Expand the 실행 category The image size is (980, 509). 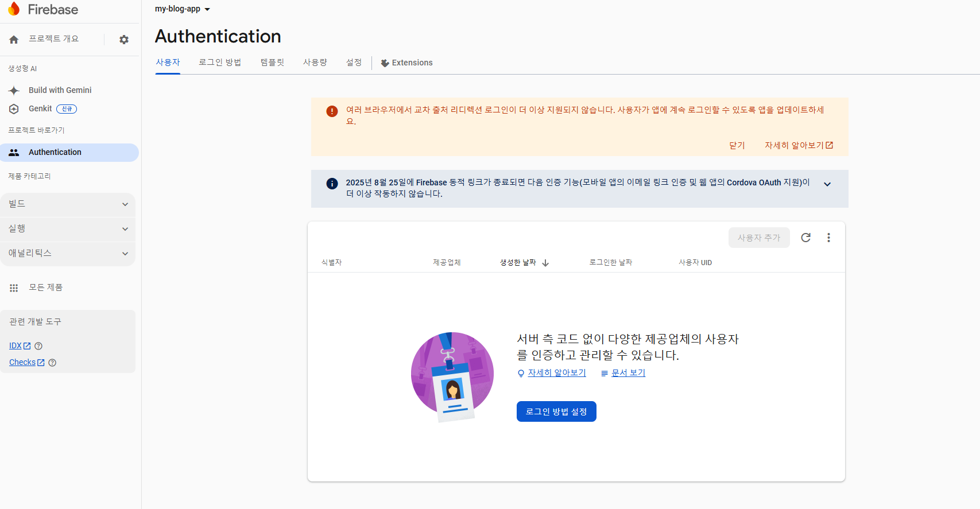tap(68, 229)
